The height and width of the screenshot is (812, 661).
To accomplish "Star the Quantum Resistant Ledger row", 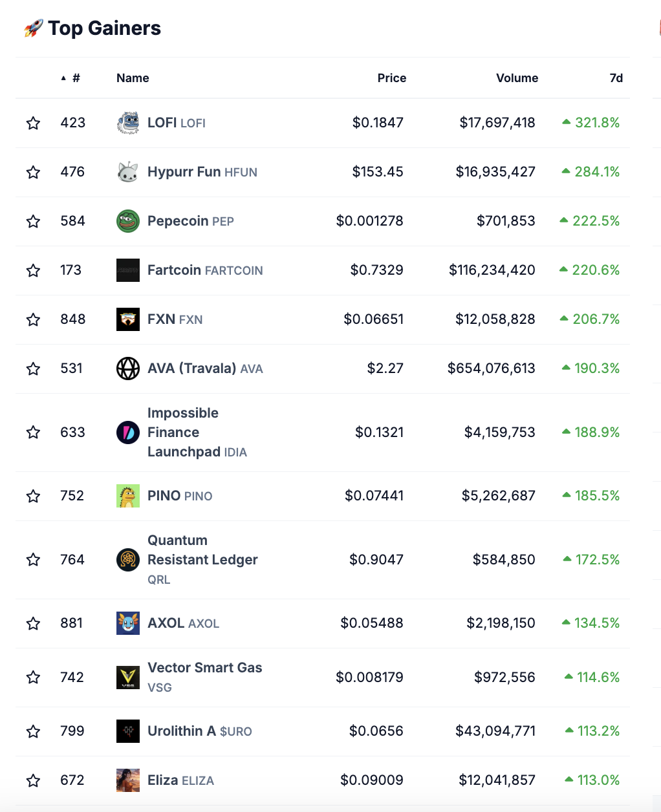I will point(33,560).
